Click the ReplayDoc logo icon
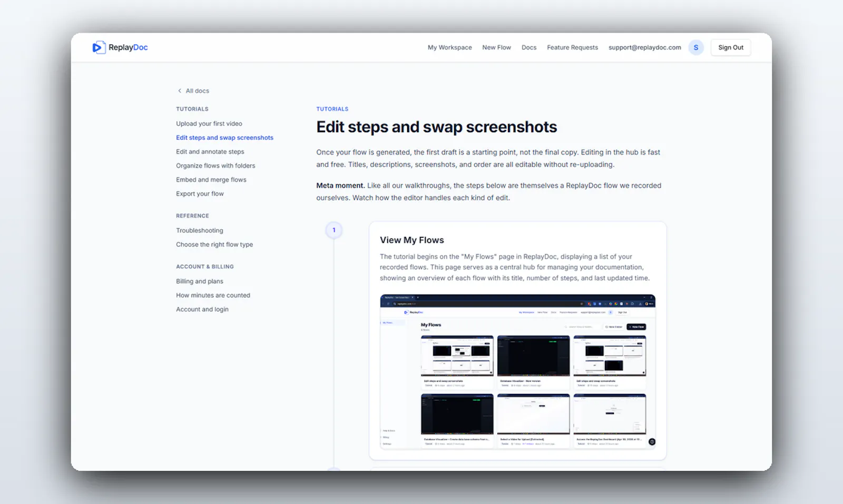 (x=99, y=47)
